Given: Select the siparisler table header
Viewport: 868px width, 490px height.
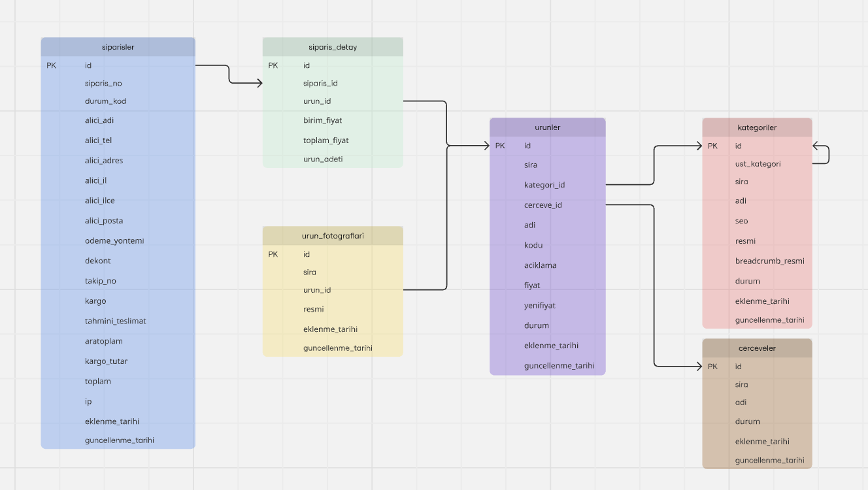Looking at the screenshot, I should coord(118,47).
